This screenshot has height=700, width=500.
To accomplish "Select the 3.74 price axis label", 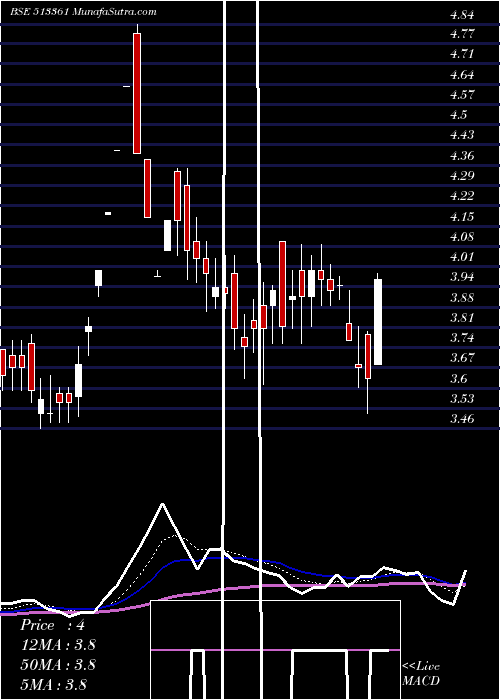I will click(x=462, y=338).
